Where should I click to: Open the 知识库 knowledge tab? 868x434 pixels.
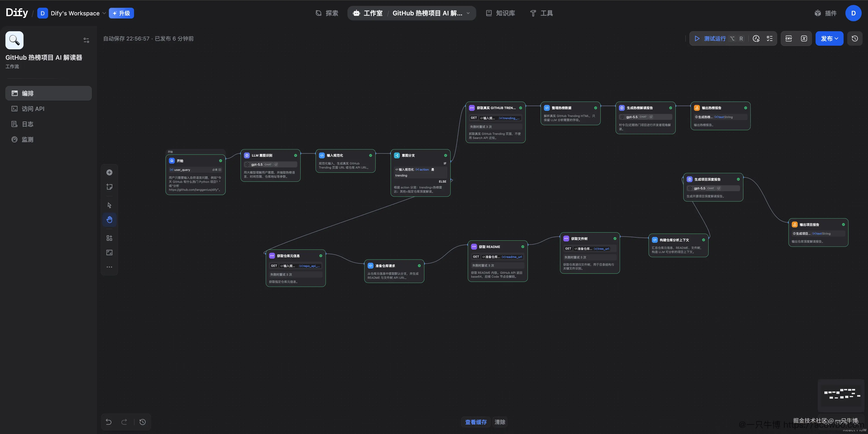(x=500, y=13)
